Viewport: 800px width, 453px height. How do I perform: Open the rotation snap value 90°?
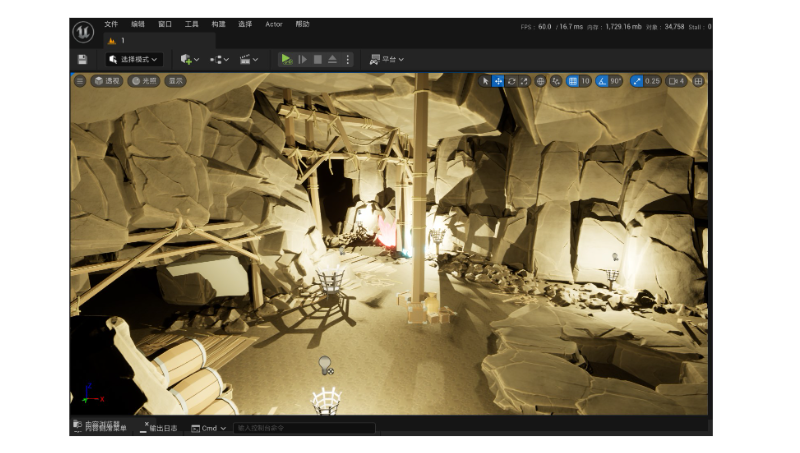tap(616, 81)
